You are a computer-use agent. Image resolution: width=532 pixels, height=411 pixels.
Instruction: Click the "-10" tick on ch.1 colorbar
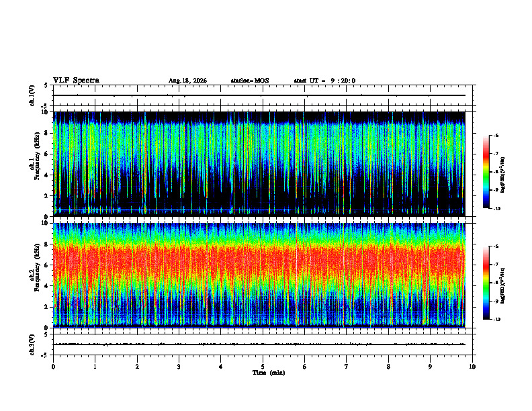[x=497, y=209]
